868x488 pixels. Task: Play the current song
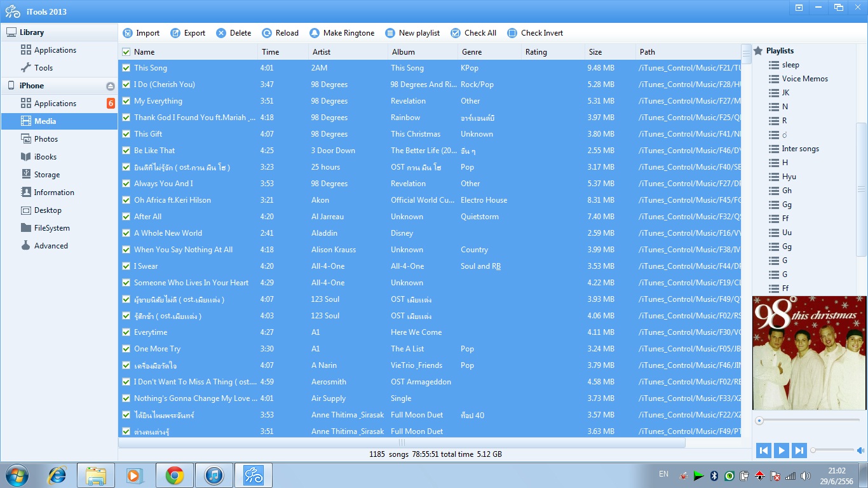point(782,451)
